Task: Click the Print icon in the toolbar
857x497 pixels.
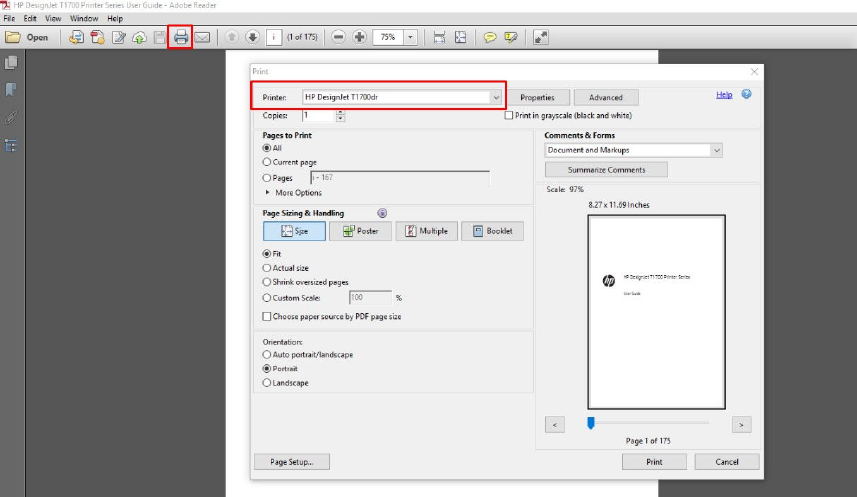Action: point(181,37)
